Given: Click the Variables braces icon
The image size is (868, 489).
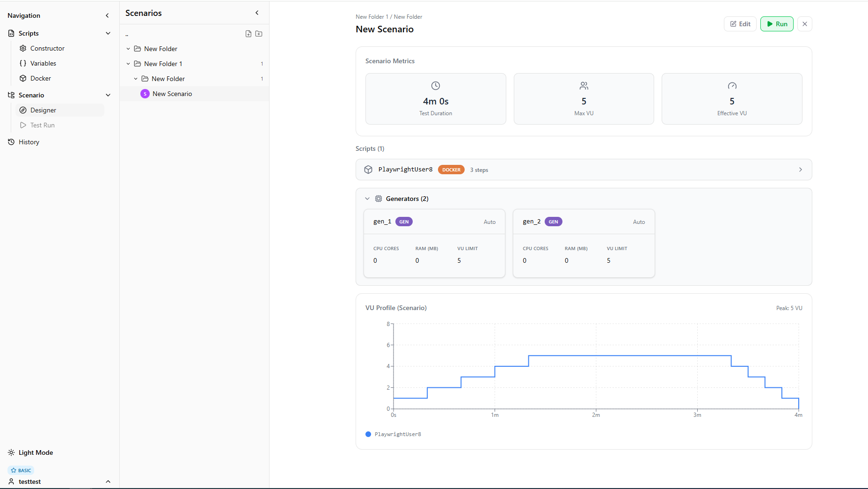Looking at the screenshot, I should (x=23, y=63).
